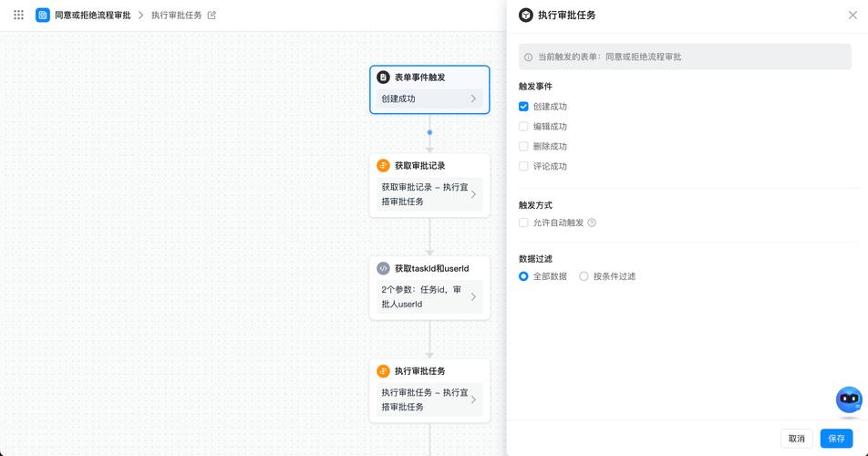868x456 pixels.
Task: Click the panel header cube icon
Action: click(x=525, y=15)
